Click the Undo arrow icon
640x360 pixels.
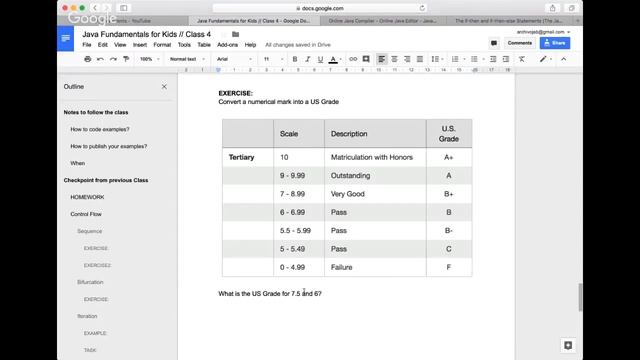(100, 59)
